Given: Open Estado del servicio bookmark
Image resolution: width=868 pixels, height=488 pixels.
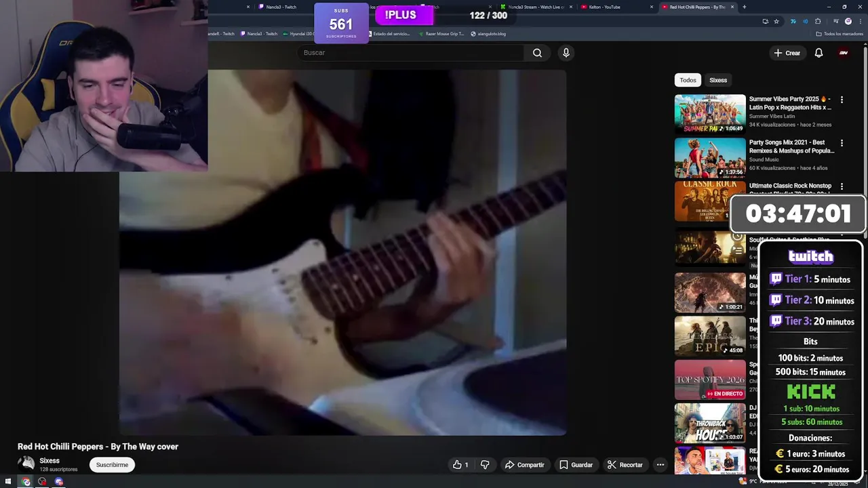Looking at the screenshot, I should 388,33.
